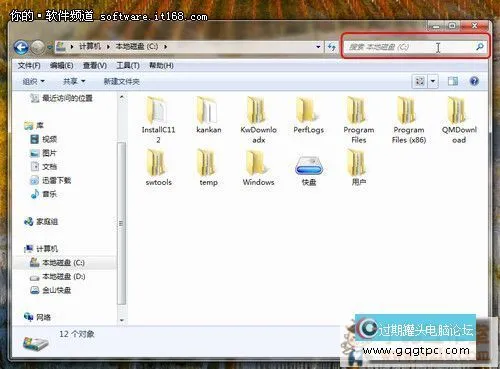Select 本地磁盘 (D:) in navigation pane
Viewport: 500px width, 369px height.
(x=57, y=277)
